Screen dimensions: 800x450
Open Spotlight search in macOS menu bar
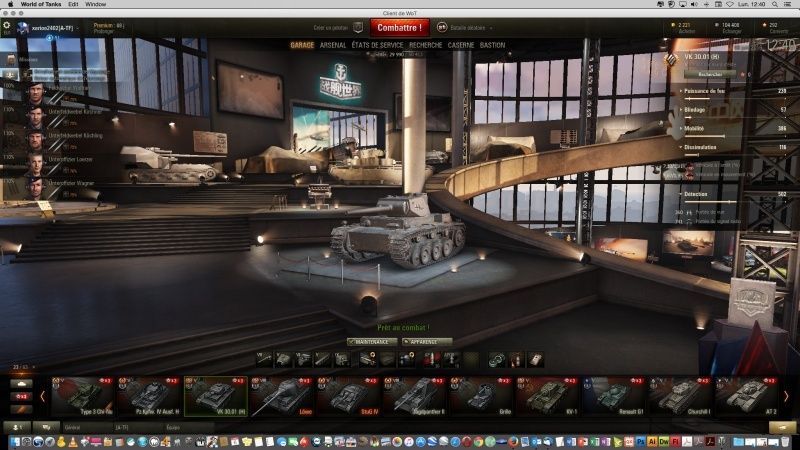point(774,4)
